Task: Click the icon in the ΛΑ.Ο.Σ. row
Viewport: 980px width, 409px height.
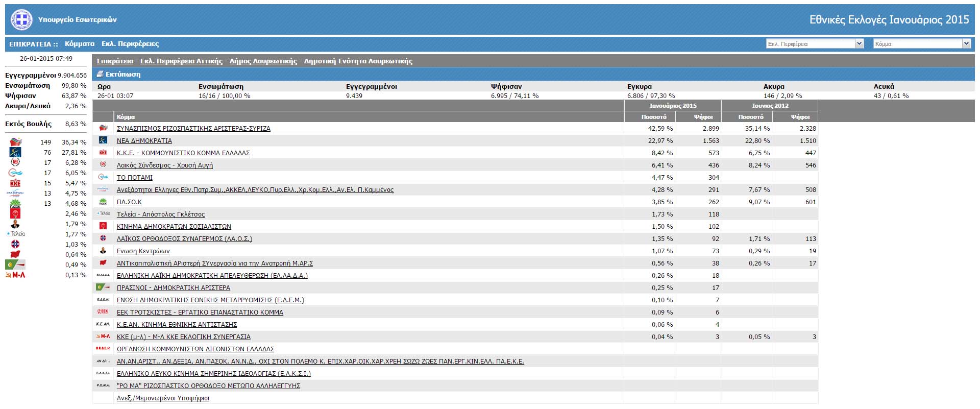Action: (x=103, y=238)
